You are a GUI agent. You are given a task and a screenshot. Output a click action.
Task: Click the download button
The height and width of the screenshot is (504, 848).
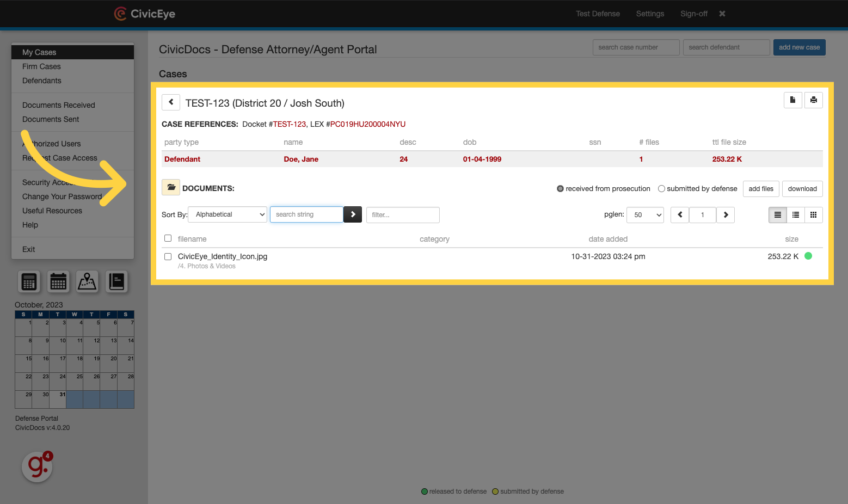click(802, 189)
